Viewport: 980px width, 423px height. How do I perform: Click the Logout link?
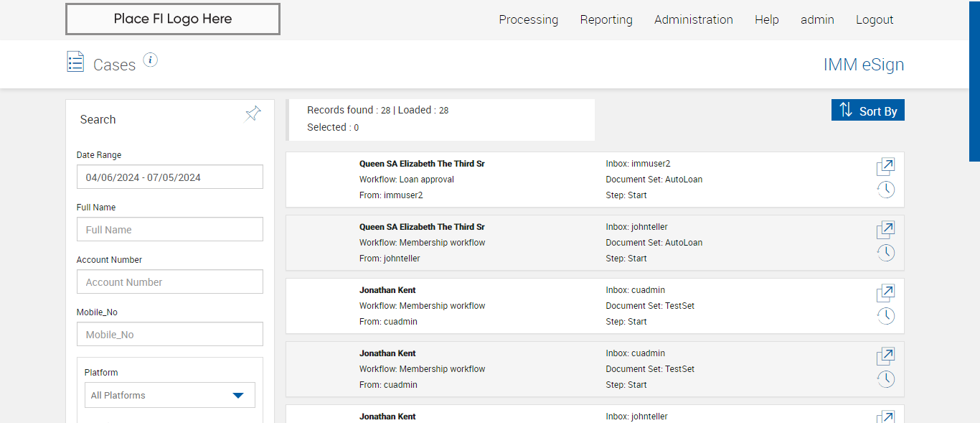[x=874, y=20]
